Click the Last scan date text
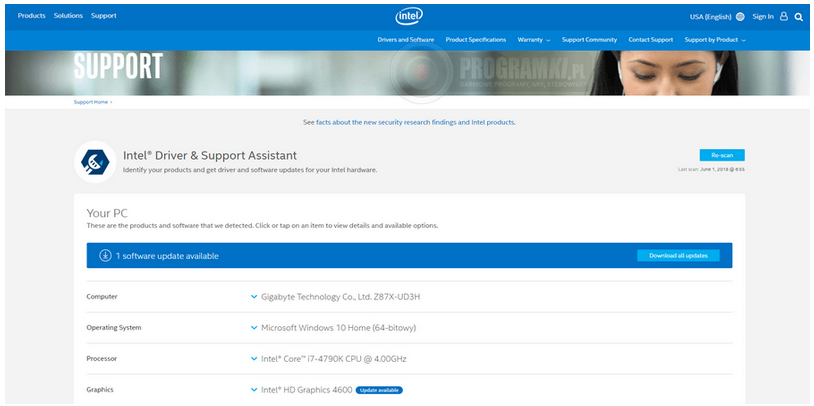This screenshot has height=406, width=814. pos(711,169)
